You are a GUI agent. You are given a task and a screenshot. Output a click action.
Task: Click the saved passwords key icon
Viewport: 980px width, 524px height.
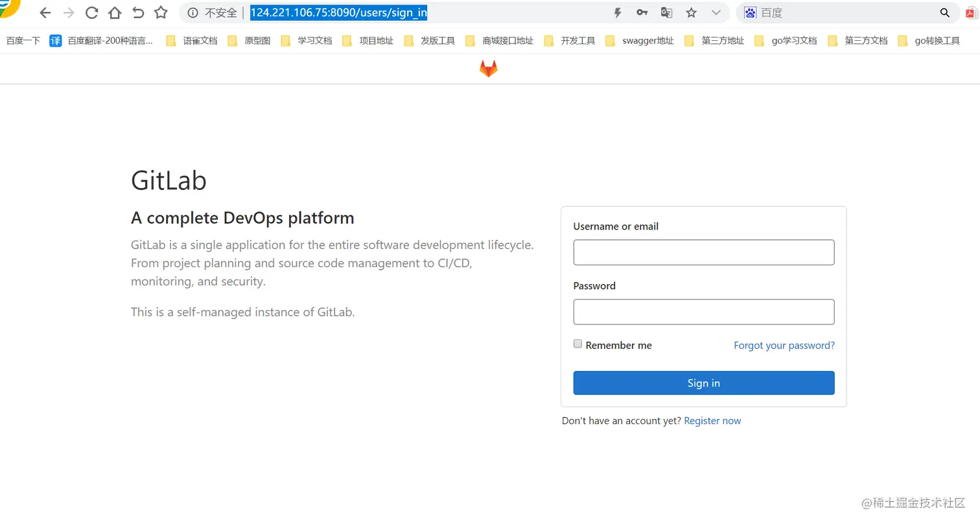642,12
